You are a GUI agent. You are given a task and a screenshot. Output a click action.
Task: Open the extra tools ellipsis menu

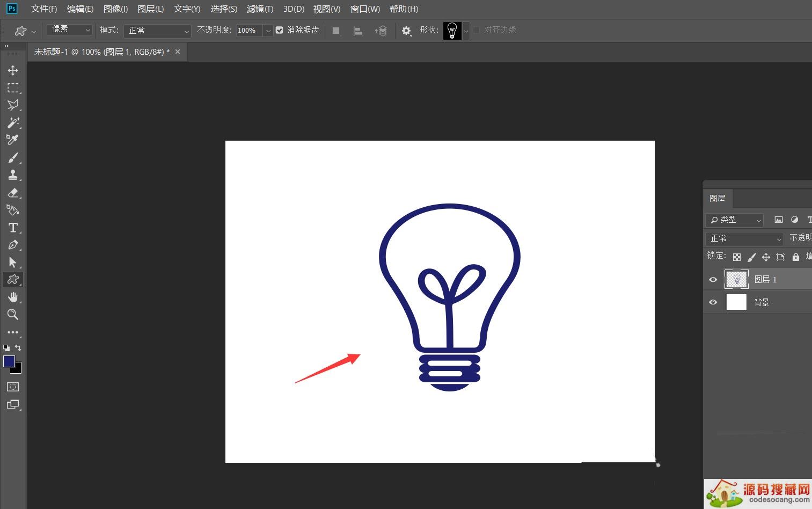13,332
